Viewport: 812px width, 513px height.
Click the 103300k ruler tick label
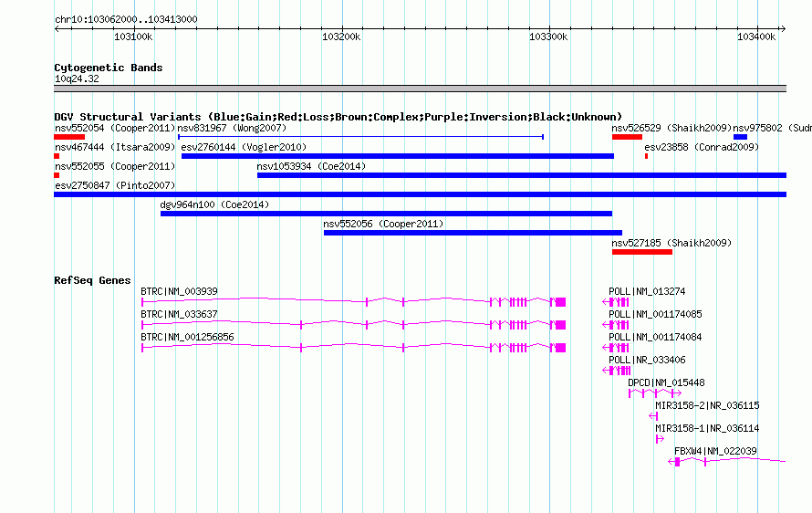[x=548, y=37]
